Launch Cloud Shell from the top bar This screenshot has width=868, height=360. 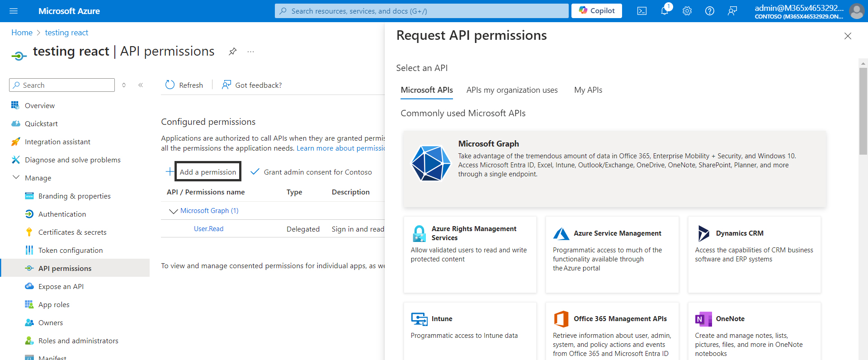pyautogui.click(x=642, y=11)
